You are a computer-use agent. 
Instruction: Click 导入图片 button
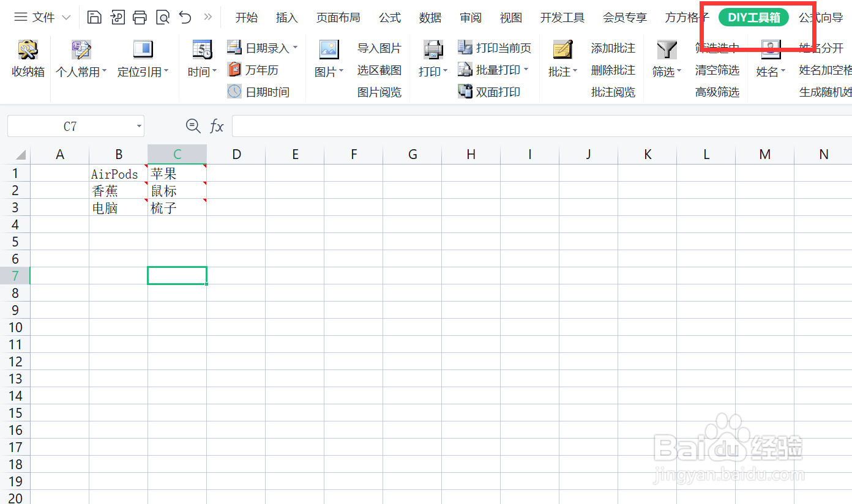pyautogui.click(x=379, y=48)
